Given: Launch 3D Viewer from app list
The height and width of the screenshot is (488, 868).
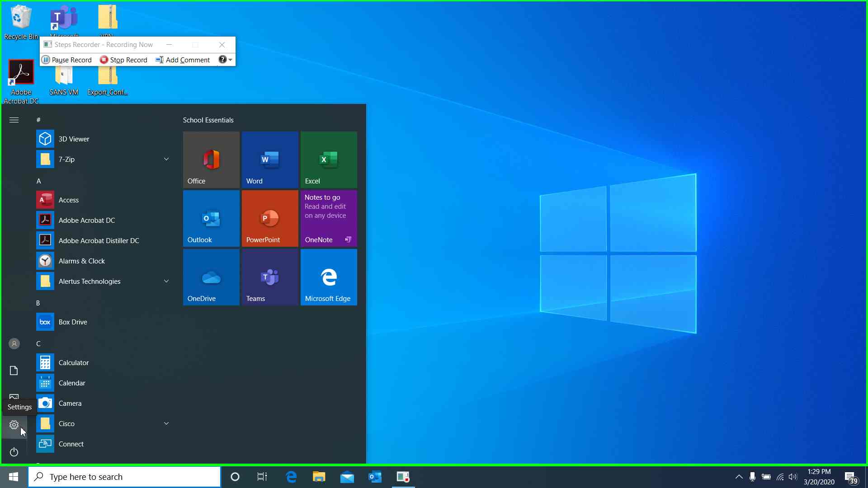Looking at the screenshot, I should click(104, 139).
